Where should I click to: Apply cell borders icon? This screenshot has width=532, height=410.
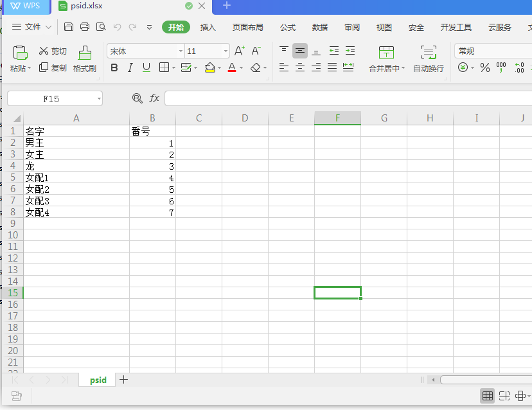[164, 67]
